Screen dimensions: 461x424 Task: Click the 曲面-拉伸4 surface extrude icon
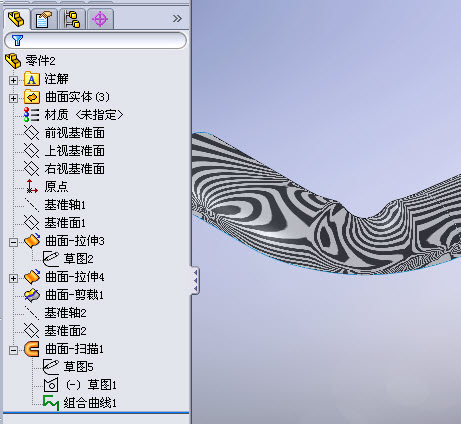32,277
